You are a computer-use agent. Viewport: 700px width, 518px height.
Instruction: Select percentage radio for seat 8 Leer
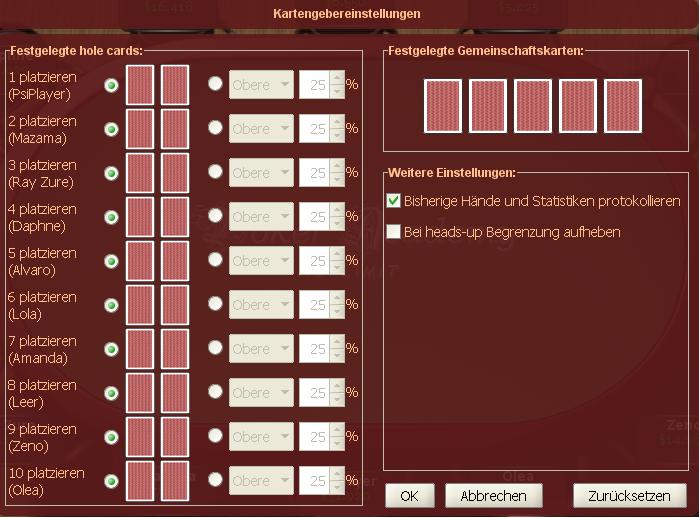click(x=215, y=392)
